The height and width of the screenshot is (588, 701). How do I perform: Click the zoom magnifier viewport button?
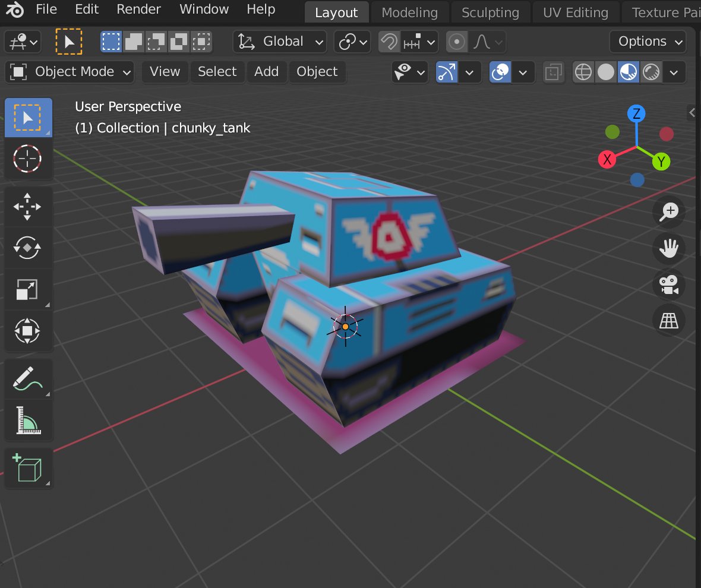click(669, 211)
